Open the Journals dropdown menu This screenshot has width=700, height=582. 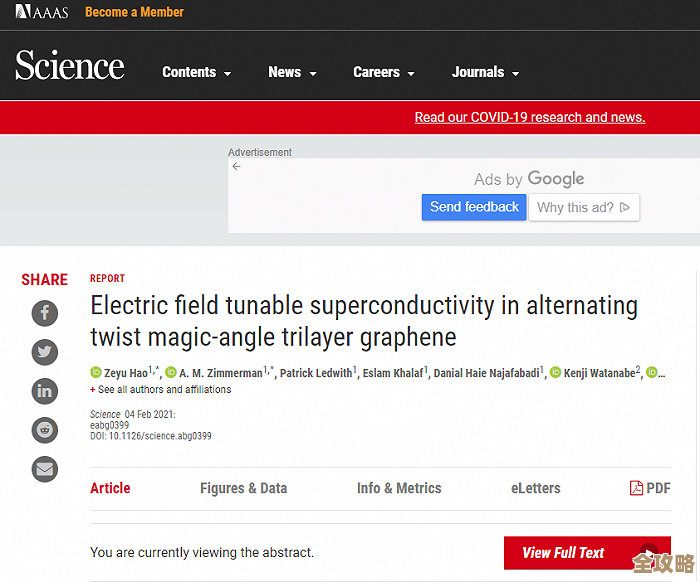[x=485, y=72]
